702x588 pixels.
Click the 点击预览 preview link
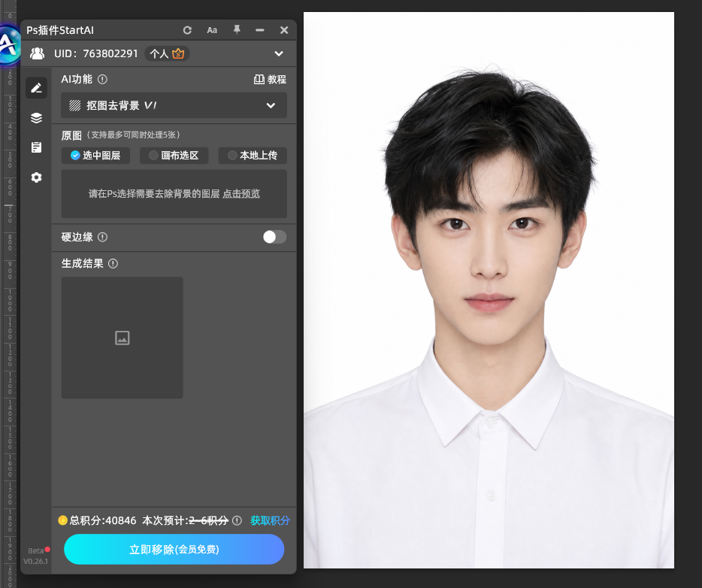point(241,193)
